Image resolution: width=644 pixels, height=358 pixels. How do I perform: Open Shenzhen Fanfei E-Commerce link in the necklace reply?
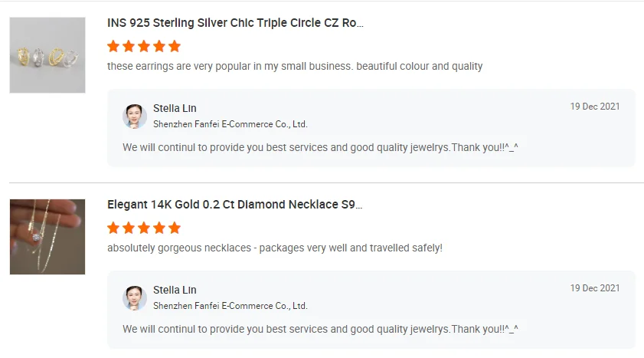(x=230, y=305)
